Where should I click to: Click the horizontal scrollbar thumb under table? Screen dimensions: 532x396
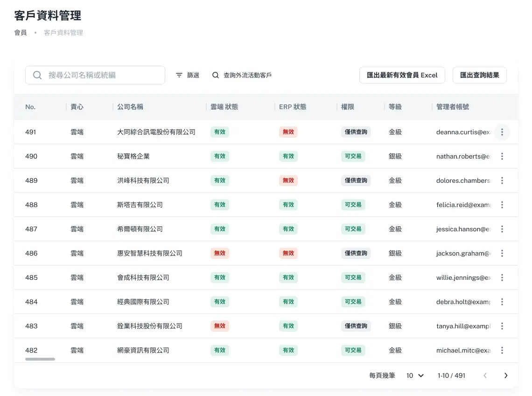coord(40,359)
